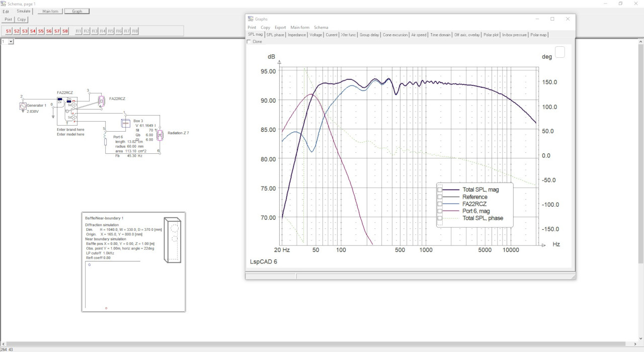Switch to the Impedance tab
The image size is (644, 352).
297,35
